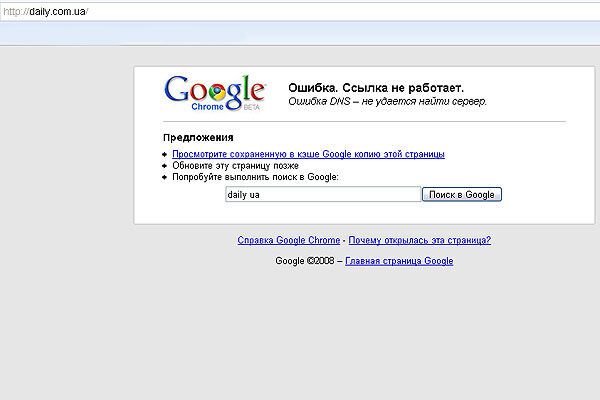Click the Google Chrome BETA logo
The image size is (600, 400).
215,93
